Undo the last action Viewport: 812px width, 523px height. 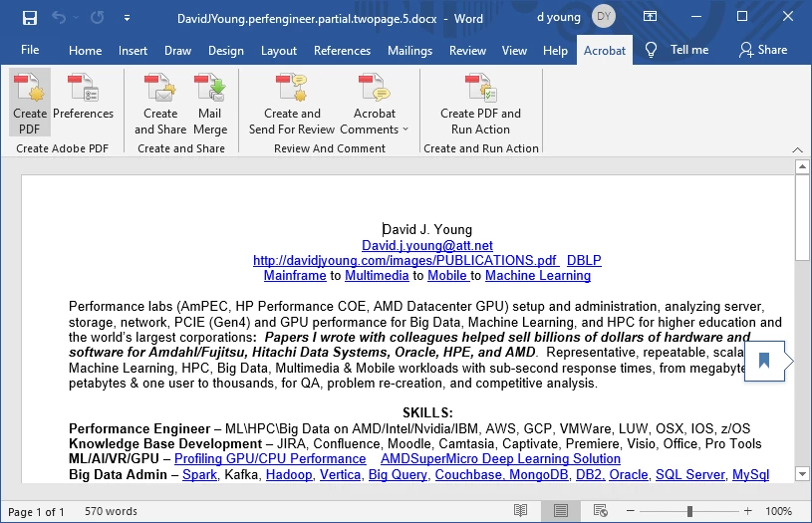pyautogui.click(x=59, y=18)
